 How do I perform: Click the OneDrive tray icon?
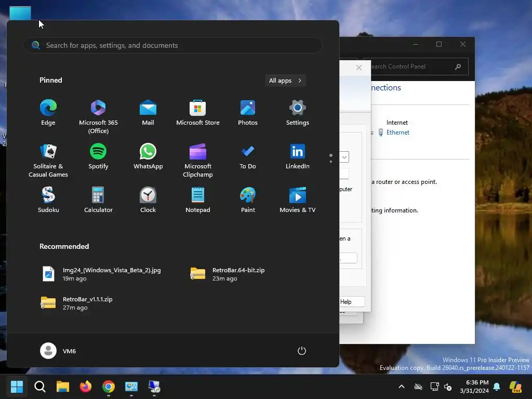(x=418, y=387)
